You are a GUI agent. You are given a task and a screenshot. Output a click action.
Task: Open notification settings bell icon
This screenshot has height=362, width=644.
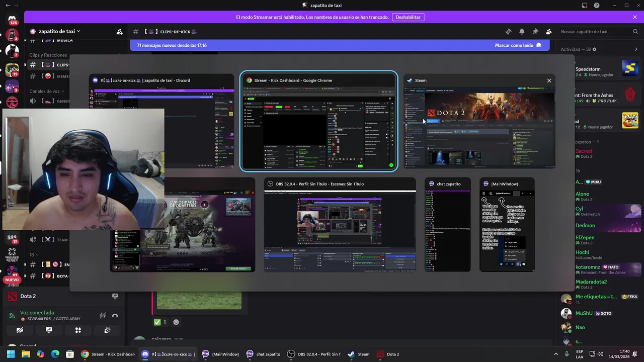522,31
